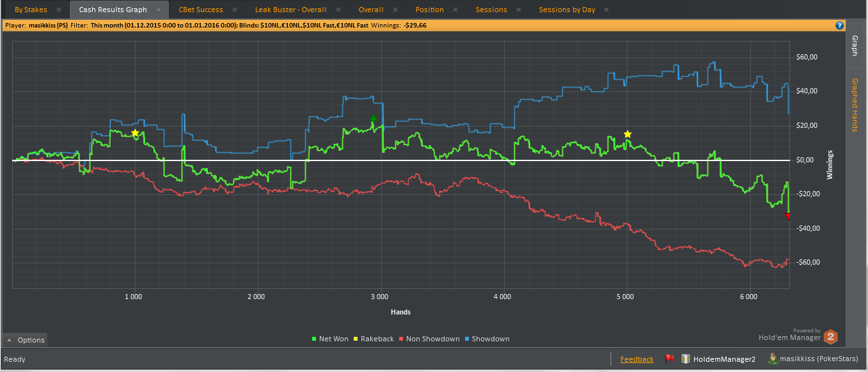
Task: Open the Graphed Hands side panel
Action: (x=853, y=105)
